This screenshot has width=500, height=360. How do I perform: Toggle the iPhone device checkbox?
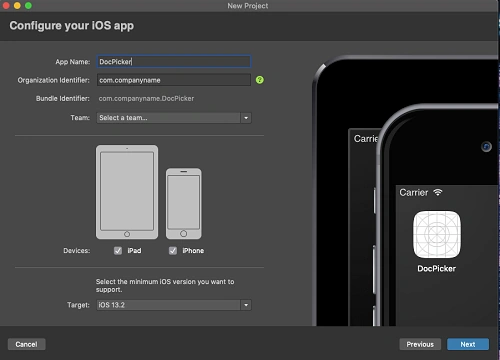coord(173,251)
